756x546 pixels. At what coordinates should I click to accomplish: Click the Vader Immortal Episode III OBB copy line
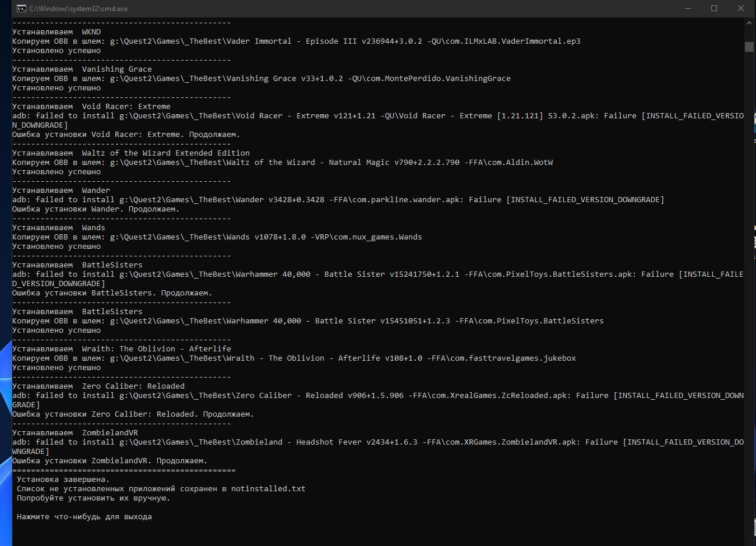click(296, 41)
